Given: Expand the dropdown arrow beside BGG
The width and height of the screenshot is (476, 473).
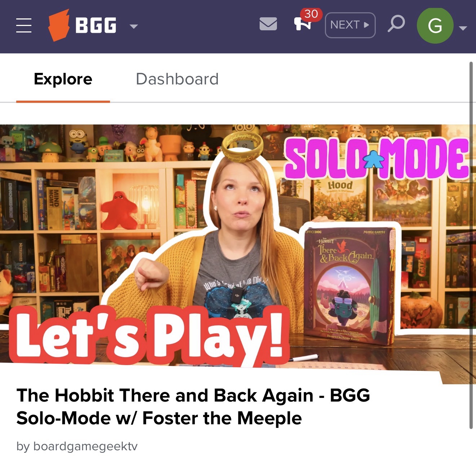Looking at the screenshot, I should click(x=134, y=26).
